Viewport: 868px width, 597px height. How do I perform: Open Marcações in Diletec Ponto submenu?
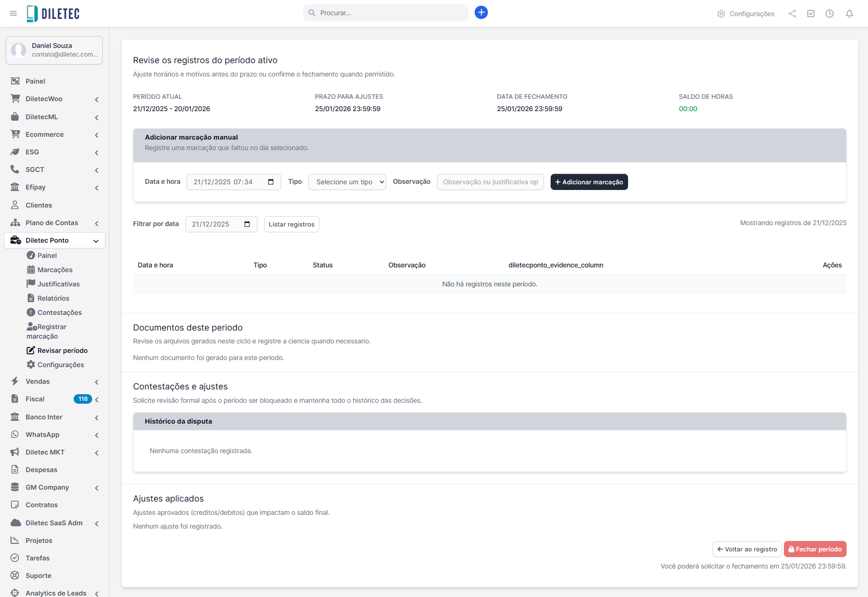click(x=55, y=270)
